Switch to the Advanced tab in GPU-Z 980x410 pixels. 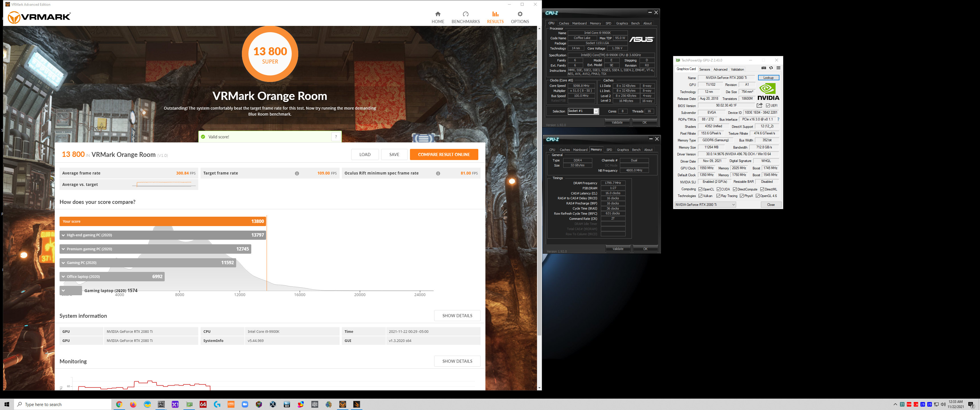pos(720,69)
